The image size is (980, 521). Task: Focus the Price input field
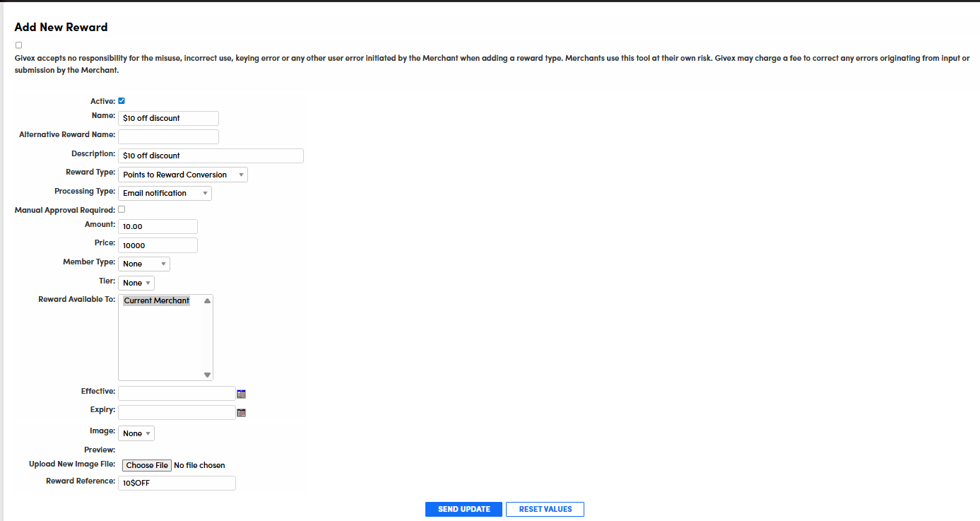158,245
